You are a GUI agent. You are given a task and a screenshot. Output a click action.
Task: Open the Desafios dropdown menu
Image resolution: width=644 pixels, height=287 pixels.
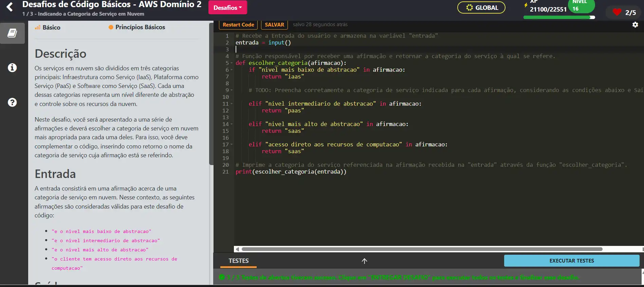click(227, 7)
